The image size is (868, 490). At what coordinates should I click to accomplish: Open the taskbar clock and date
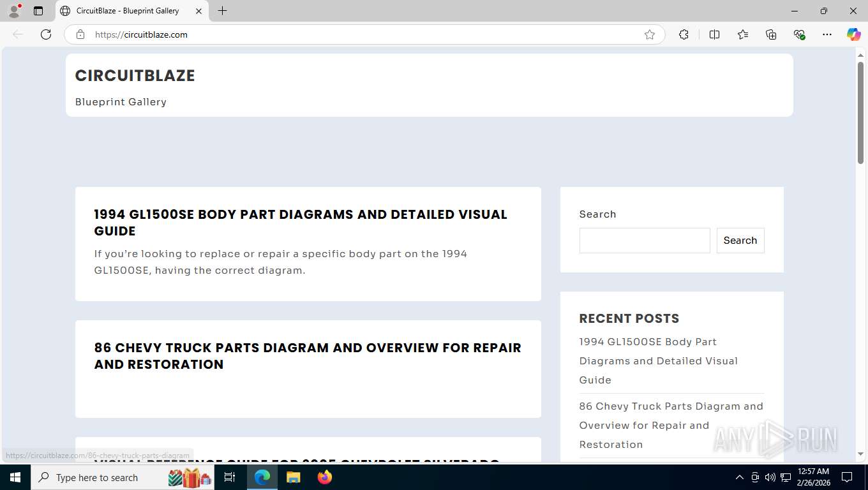813,477
